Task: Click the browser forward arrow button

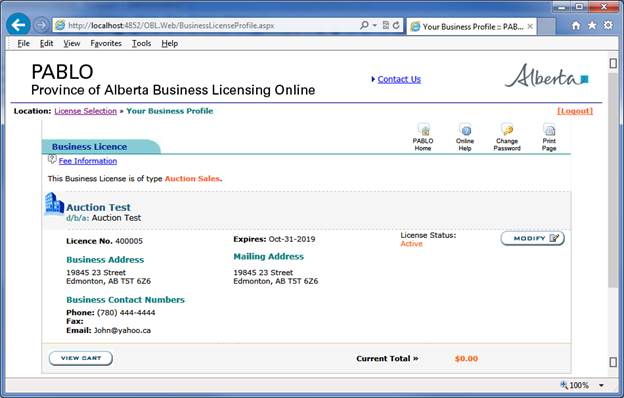Action: 41,25
